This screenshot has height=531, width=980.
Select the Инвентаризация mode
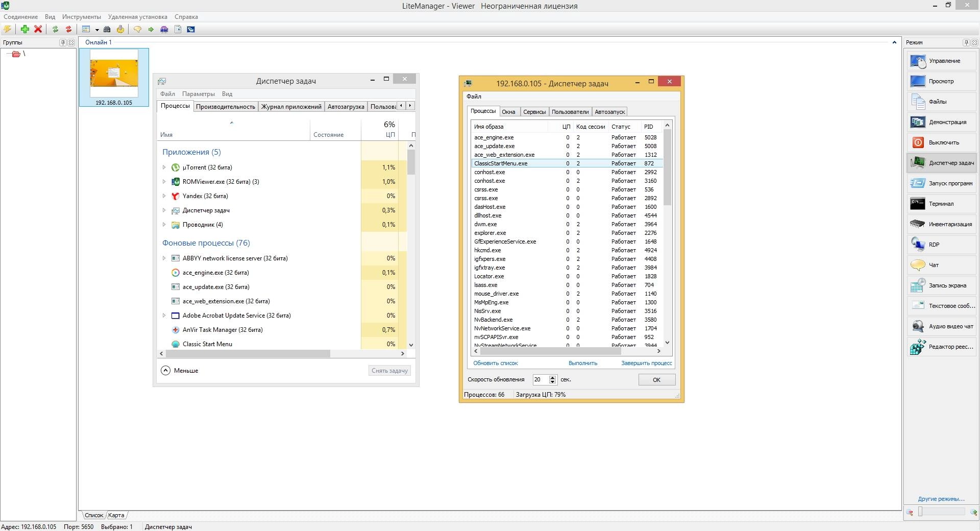point(942,224)
